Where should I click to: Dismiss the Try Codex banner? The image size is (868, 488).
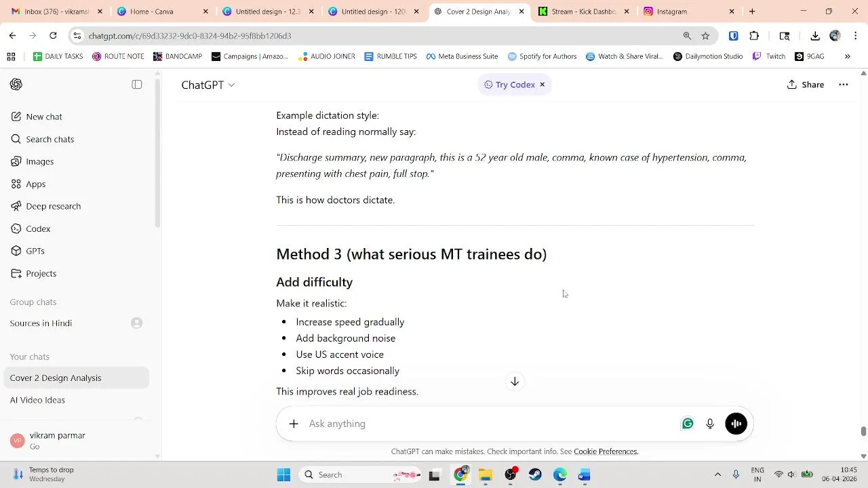[542, 85]
